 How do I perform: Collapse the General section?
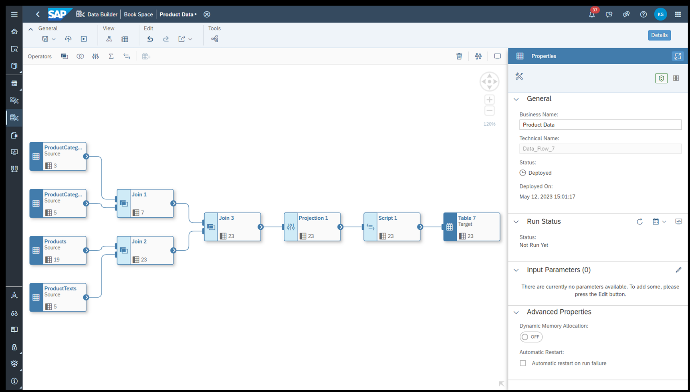coord(516,99)
